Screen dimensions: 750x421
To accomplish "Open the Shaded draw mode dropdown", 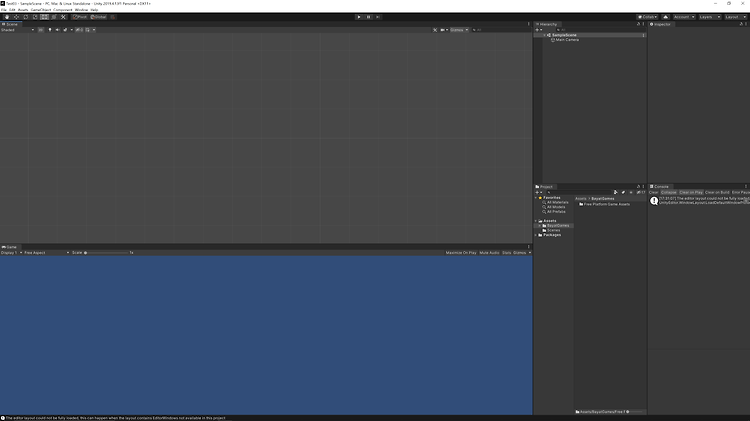I will [18, 30].
